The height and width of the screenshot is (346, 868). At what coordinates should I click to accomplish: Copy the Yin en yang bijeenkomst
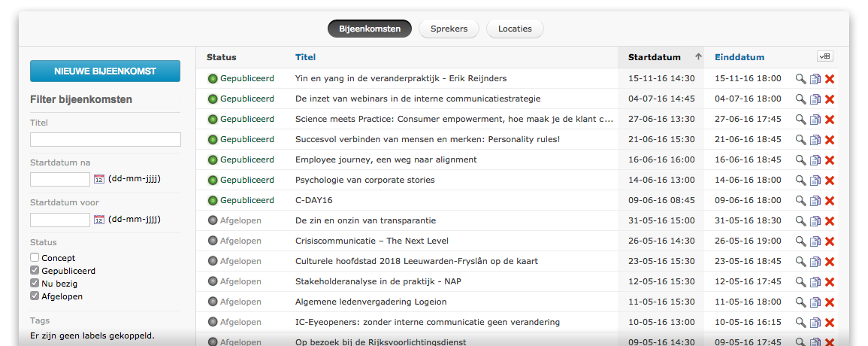(815, 79)
